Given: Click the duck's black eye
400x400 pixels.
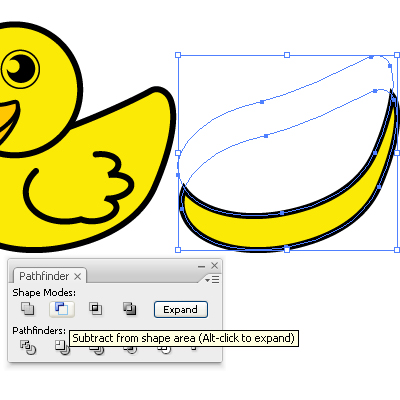Looking at the screenshot, I should click(20, 69).
